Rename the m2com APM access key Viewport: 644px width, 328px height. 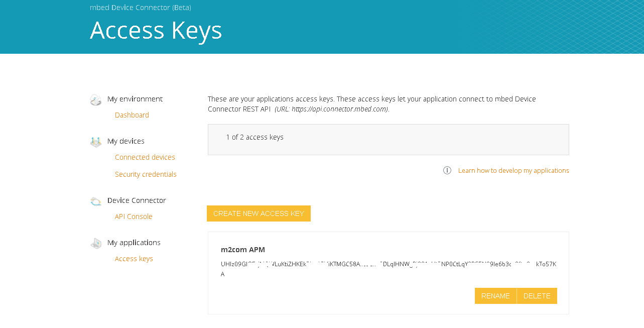coord(495,296)
